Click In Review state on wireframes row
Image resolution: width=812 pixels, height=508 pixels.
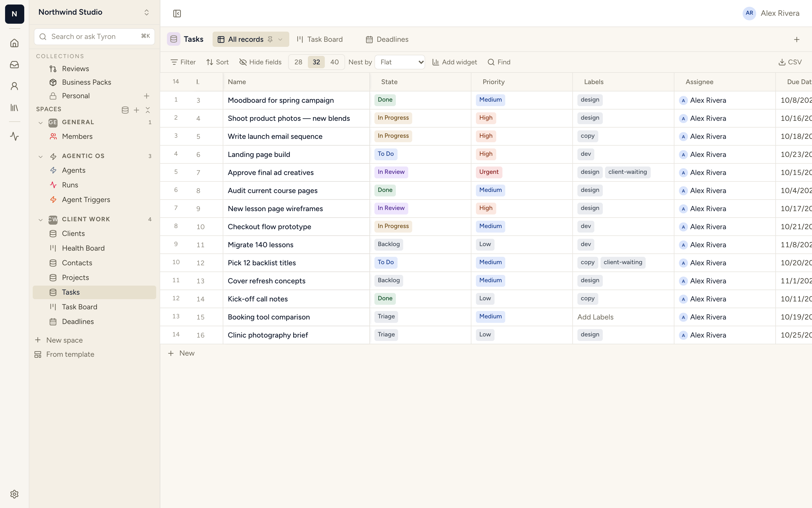pyautogui.click(x=391, y=208)
